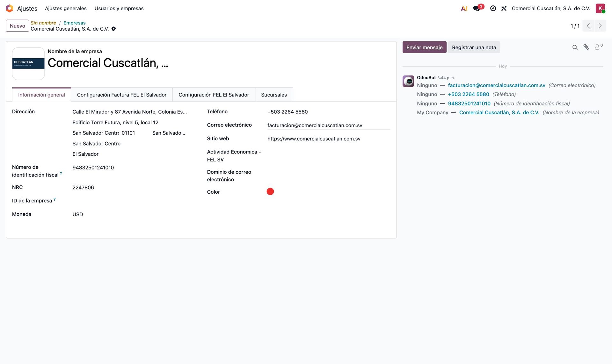Open the activities clock icon

tap(493, 8)
